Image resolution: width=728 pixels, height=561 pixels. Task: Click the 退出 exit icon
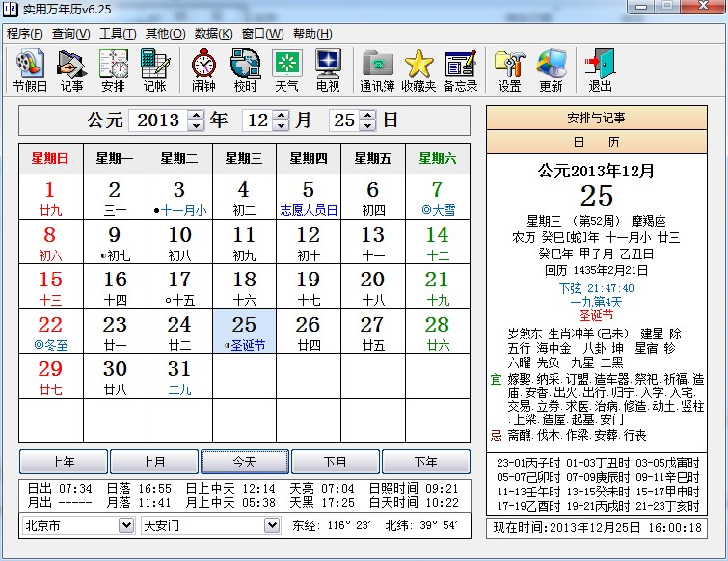(600, 69)
